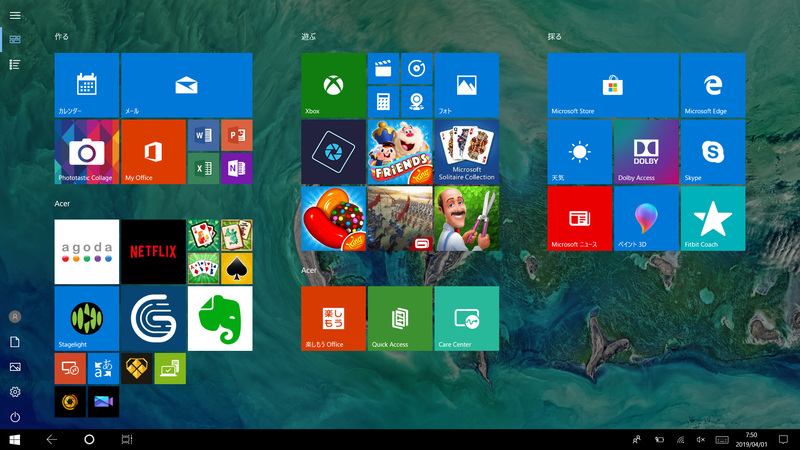Open the Care Center tile
The height and width of the screenshot is (450, 800).
pyautogui.click(x=467, y=318)
